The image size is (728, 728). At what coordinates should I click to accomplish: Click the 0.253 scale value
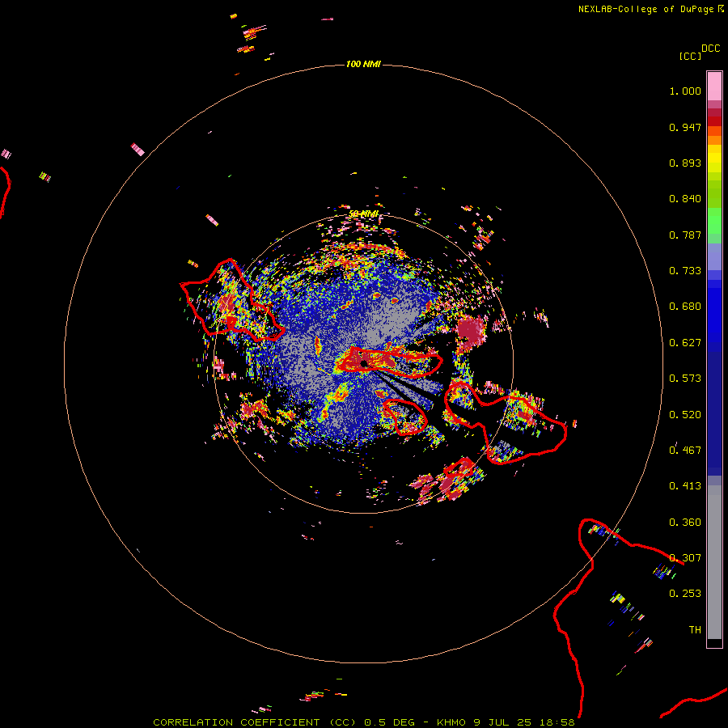point(685,594)
